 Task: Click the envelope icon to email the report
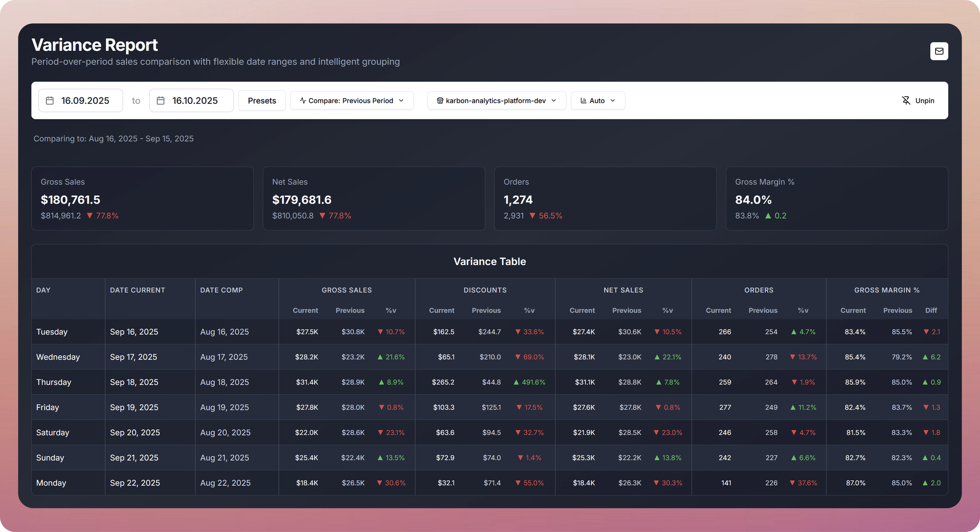(939, 51)
